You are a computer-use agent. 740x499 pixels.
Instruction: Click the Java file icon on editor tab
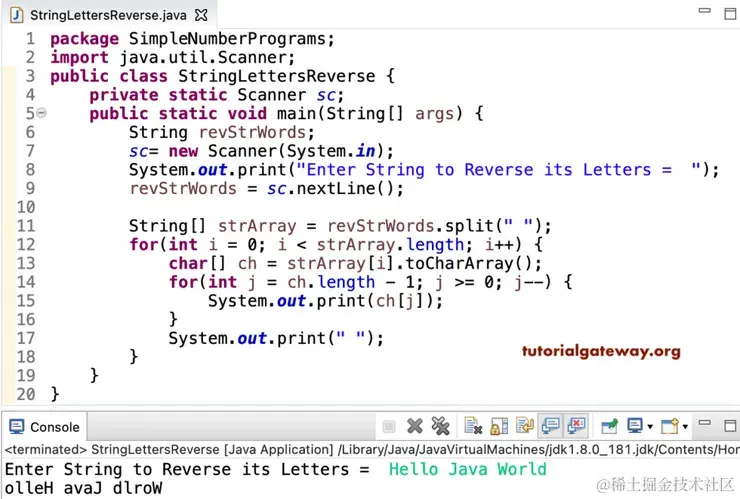pyautogui.click(x=17, y=15)
